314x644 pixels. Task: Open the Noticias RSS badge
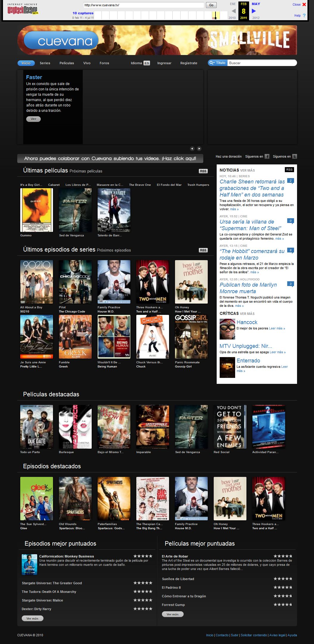(289, 169)
